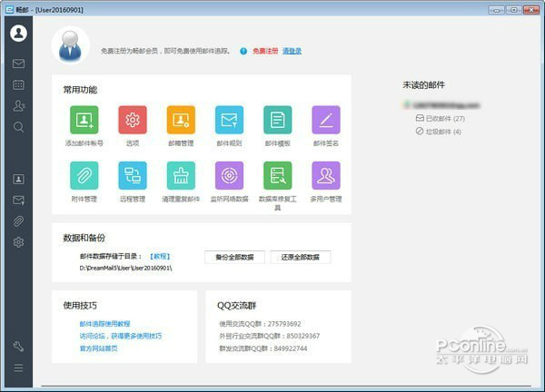Open the red 选项 gear icon
545x392 pixels.
[x=133, y=120]
